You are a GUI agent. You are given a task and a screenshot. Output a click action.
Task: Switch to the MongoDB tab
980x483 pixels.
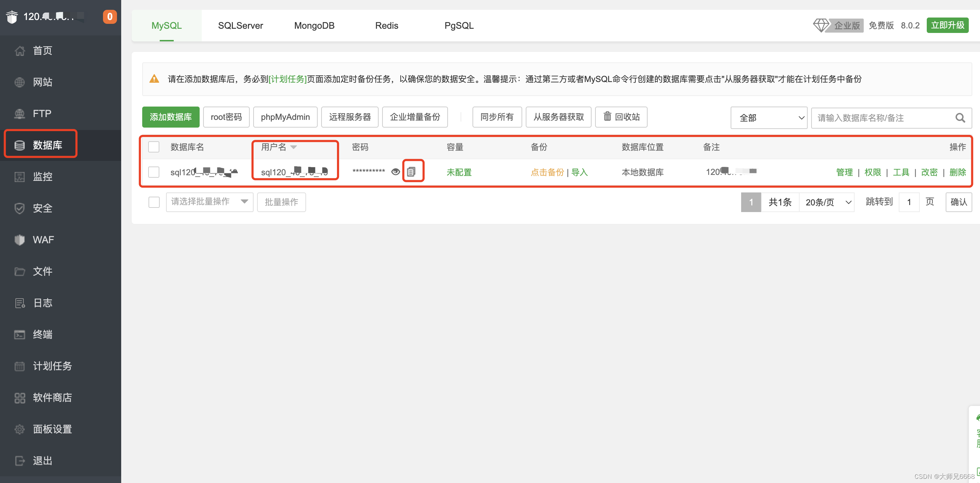314,26
